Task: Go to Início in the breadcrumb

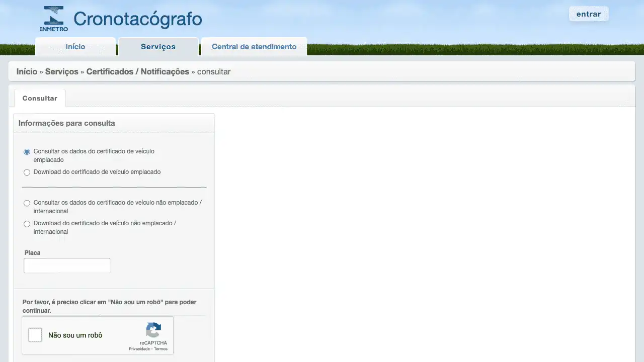Action: [27, 71]
